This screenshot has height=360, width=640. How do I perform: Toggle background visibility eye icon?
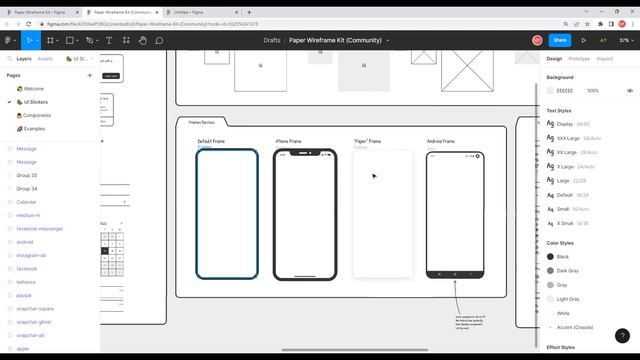point(630,91)
